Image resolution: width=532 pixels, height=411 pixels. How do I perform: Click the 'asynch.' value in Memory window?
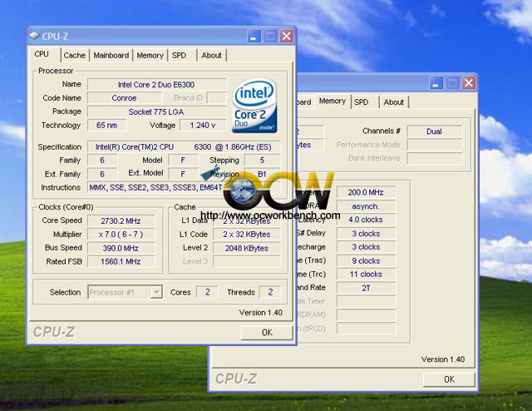(366, 206)
